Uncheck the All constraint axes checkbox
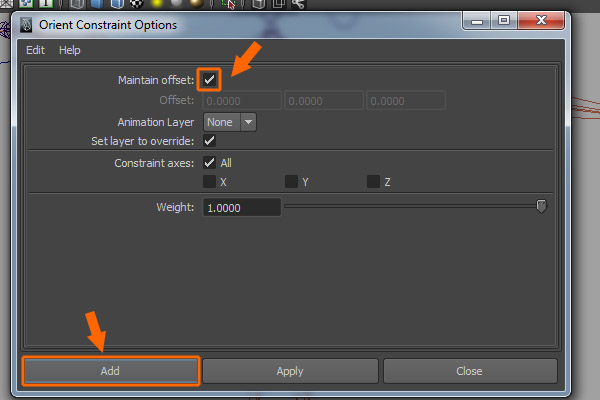 tap(209, 163)
